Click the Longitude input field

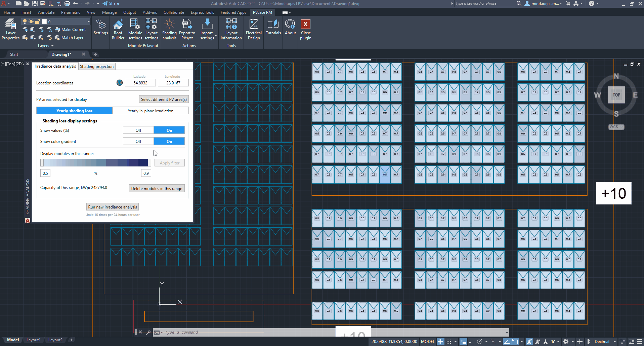pos(173,83)
